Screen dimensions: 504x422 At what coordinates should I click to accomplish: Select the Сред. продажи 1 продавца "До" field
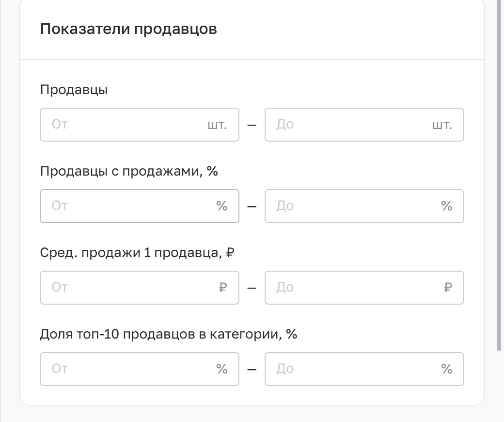click(x=364, y=288)
